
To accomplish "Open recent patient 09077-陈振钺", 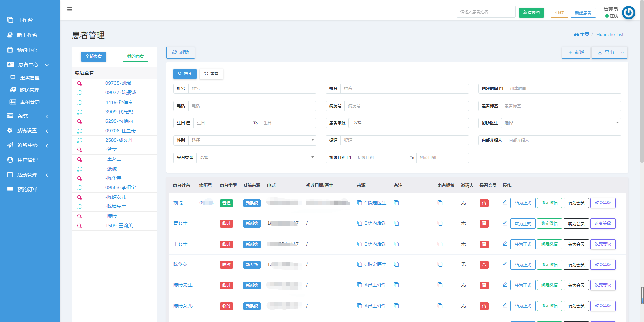I will [120, 93].
